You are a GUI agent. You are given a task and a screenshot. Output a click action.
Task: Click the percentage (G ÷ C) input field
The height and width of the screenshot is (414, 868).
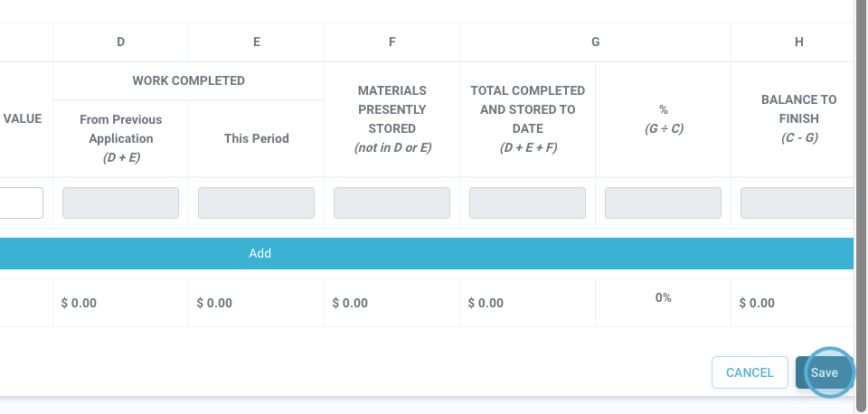point(663,203)
